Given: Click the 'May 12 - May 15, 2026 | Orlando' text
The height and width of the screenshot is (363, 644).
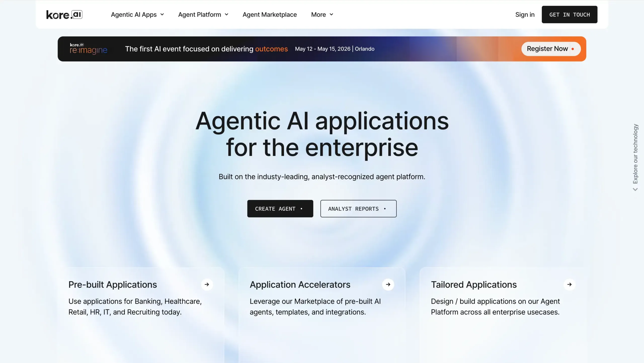Looking at the screenshot, I should 335,49.
